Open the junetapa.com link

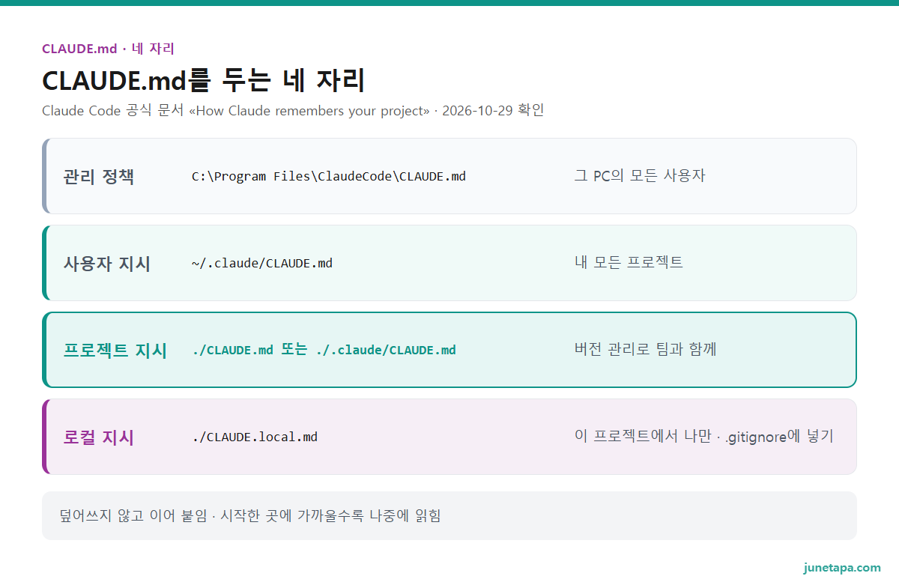(842, 567)
